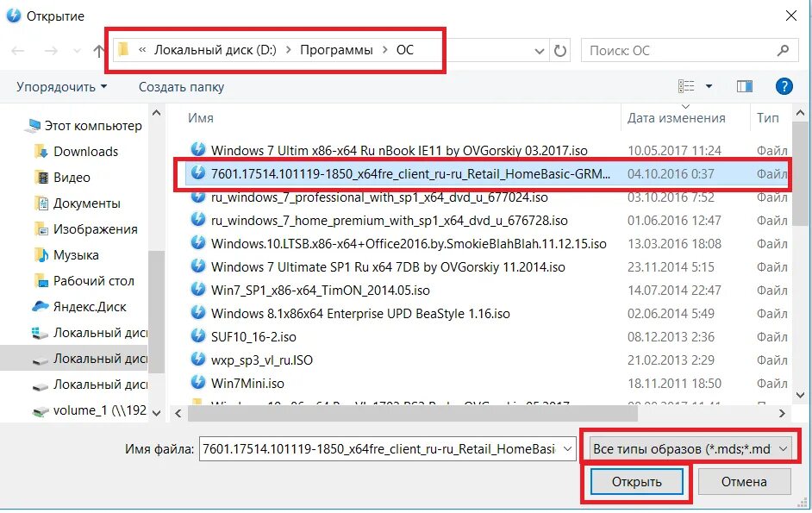
Task: Click disc icon of SUF10_16-2.iso
Action: [x=197, y=335]
